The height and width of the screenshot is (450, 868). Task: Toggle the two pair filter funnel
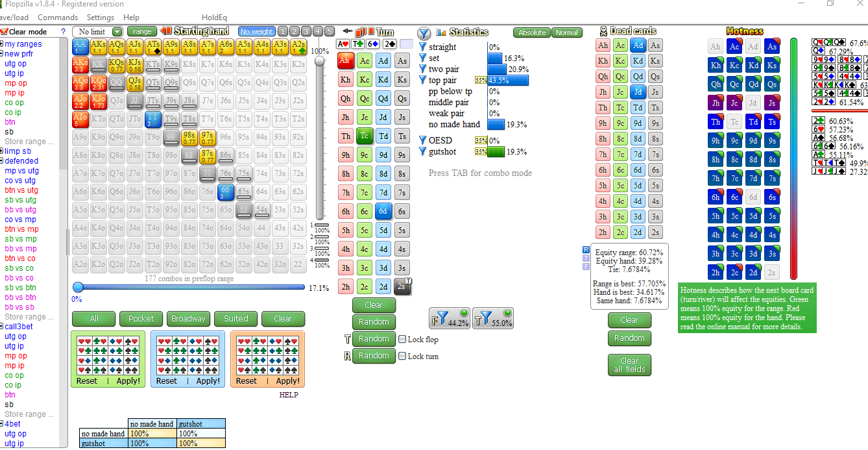[x=423, y=69]
